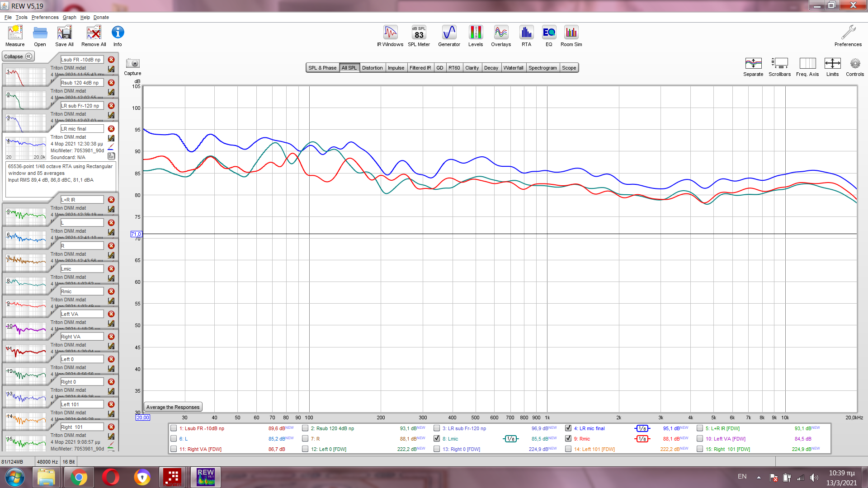Image resolution: width=868 pixels, height=488 pixels.
Task: Open Opera from the taskbar
Action: 111,477
